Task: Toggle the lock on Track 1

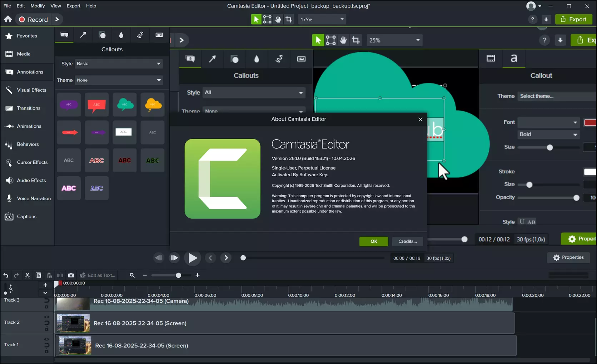Action: pyautogui.click(x=46, y=351)
